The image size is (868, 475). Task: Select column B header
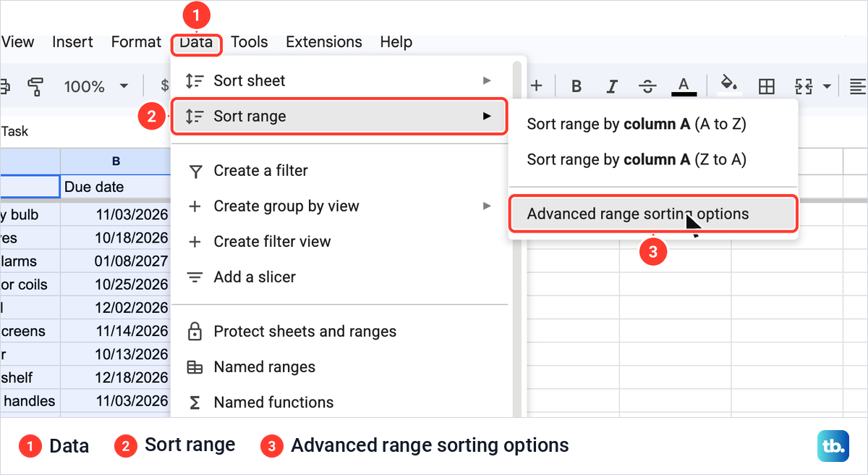116,161
